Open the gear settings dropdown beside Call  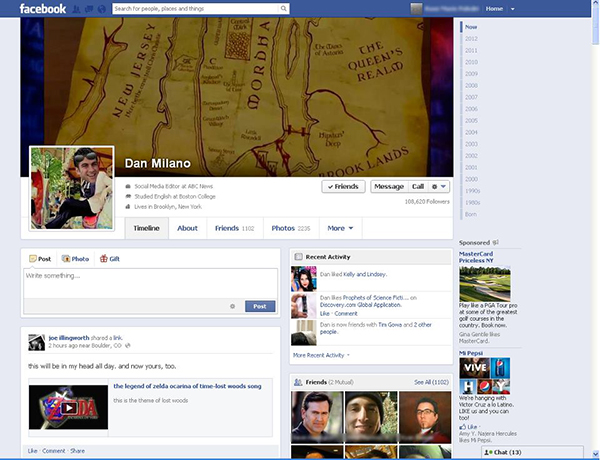pos(440,187)
